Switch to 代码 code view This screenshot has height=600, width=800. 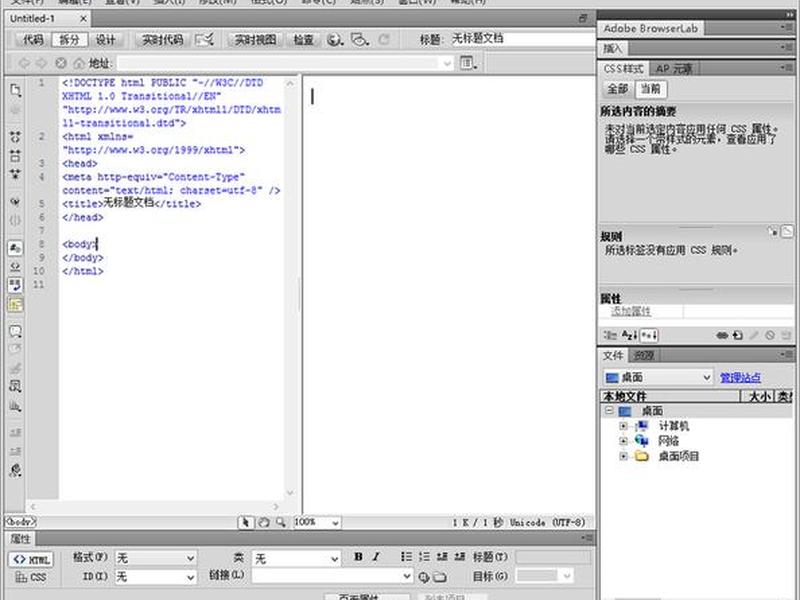tap(33, 39)
